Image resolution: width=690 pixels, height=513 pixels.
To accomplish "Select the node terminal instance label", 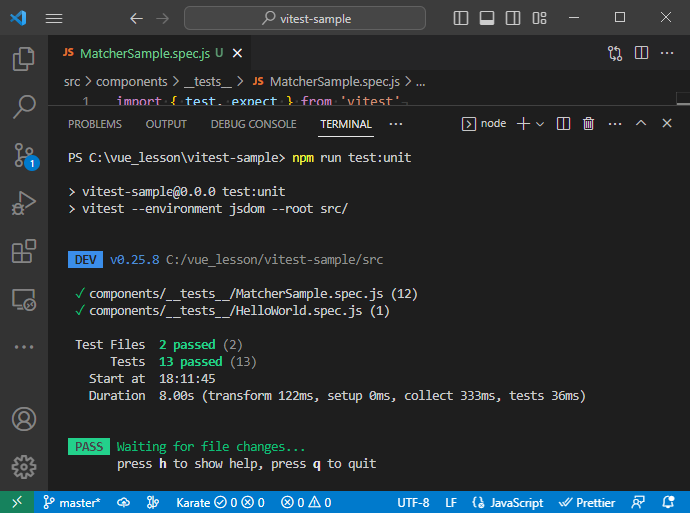I will [484, 124].
